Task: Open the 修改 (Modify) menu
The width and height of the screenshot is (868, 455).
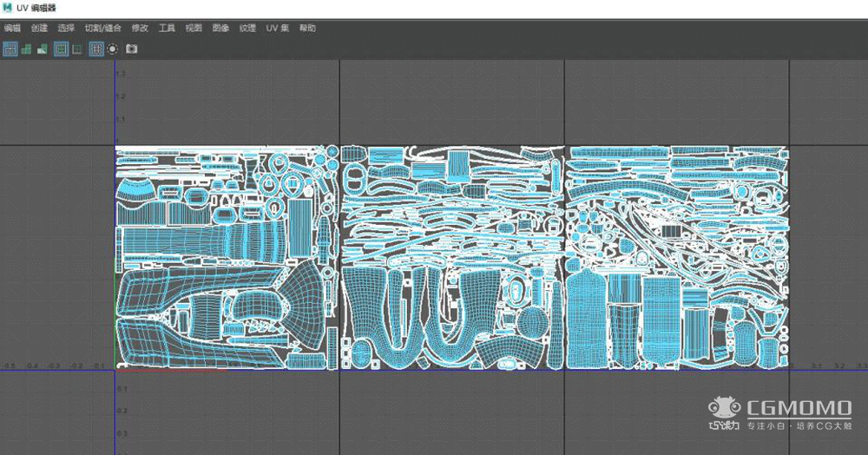Action: [x=140, y=29]
